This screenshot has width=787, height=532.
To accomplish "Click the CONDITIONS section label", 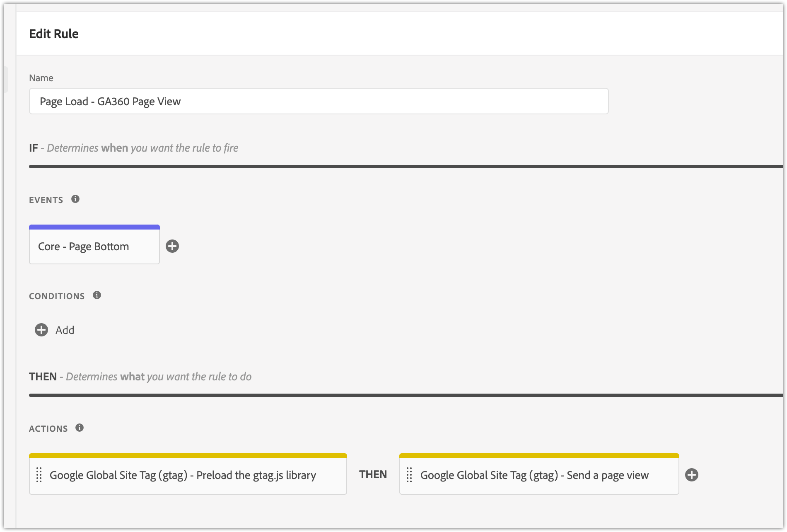I will (x=57, y=296).
